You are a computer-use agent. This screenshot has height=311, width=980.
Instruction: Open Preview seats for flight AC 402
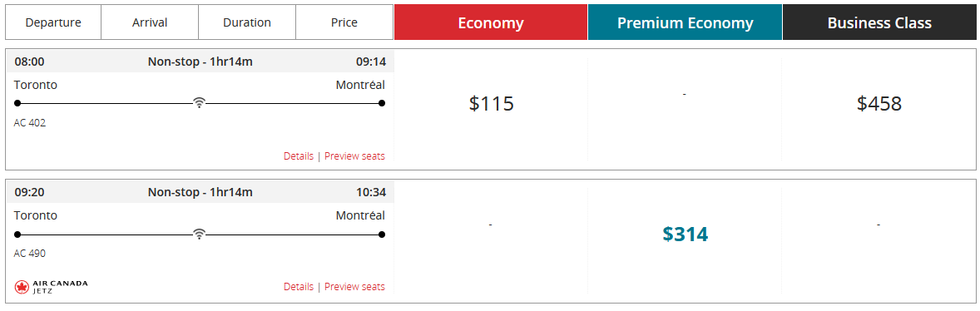[x=354, y=156]
